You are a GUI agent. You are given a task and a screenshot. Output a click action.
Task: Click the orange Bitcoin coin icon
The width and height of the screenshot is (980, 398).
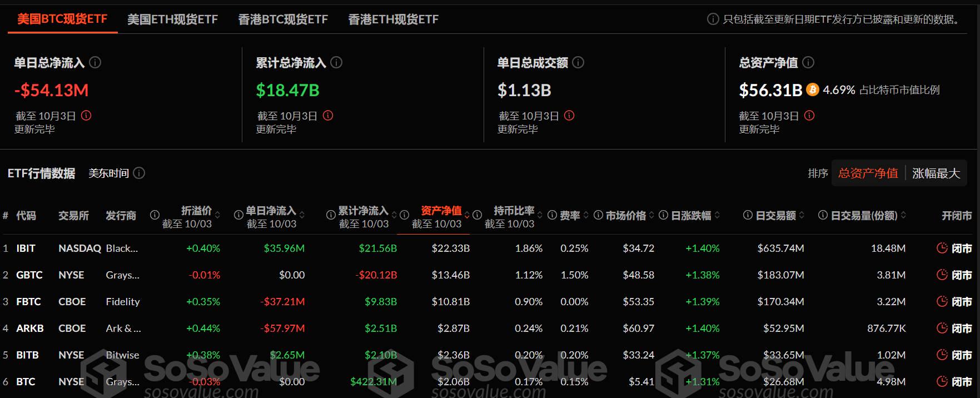(813, 89)
